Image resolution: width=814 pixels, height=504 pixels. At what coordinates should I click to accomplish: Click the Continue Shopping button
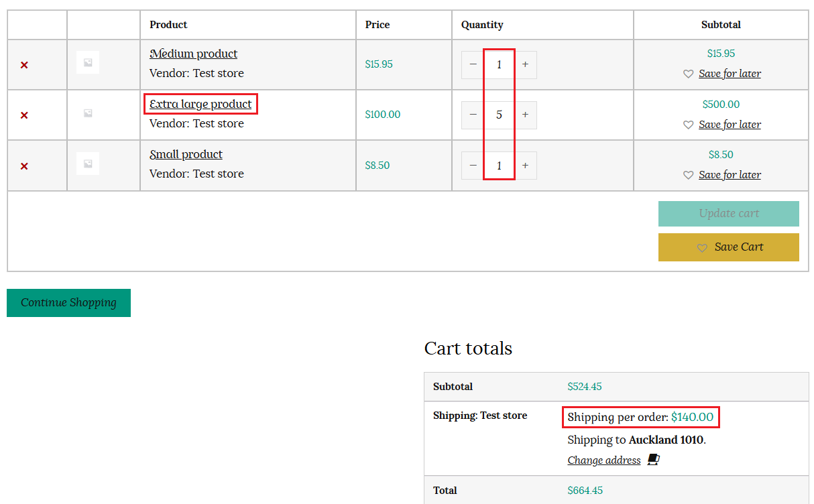[68, 303]
